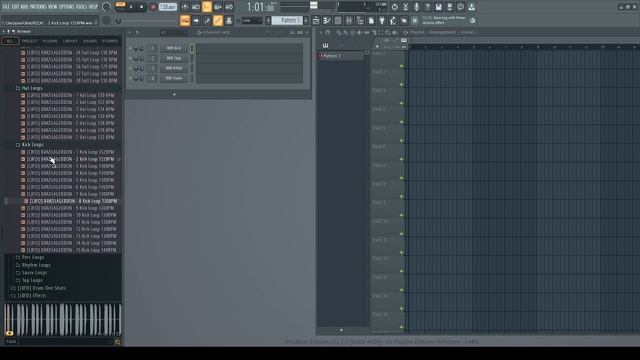Open the piano roll view icon

(x=327, y=20)
